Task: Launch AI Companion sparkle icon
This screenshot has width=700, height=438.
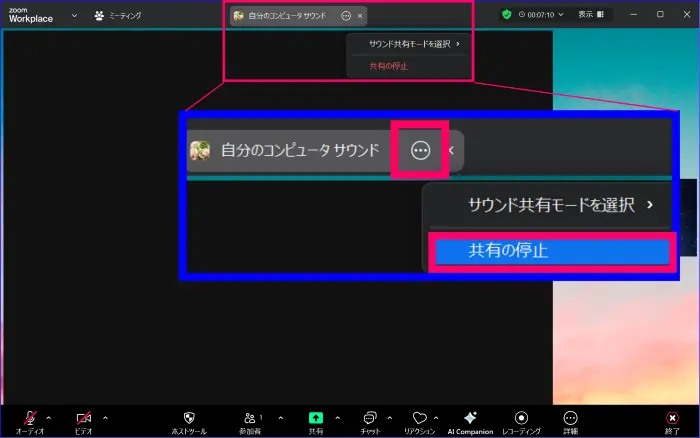Action: click(470, 418)
